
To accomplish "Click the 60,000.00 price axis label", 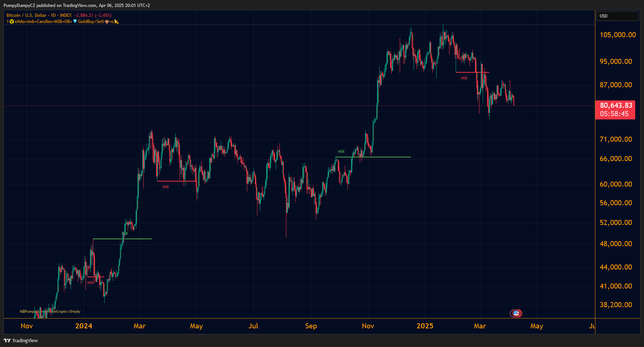I will [616, 184].
